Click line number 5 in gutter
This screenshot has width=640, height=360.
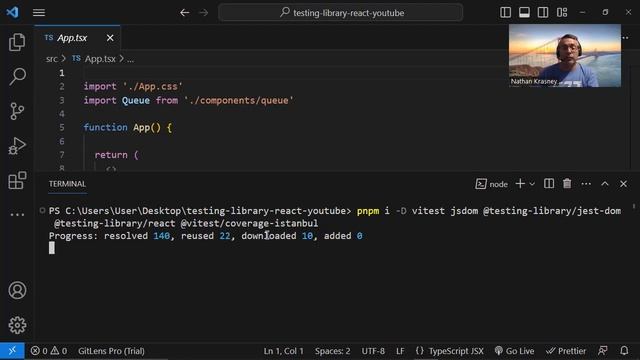[x=62, y=127]
